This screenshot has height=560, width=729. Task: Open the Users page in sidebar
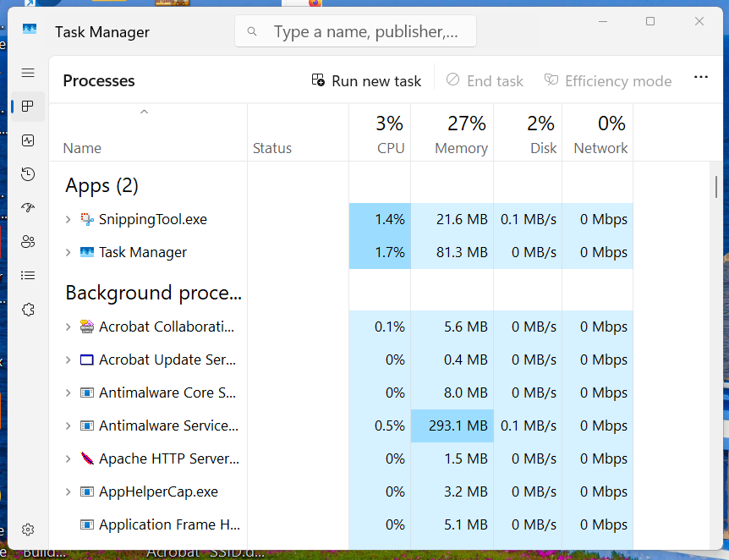click(x=28, y=242)
